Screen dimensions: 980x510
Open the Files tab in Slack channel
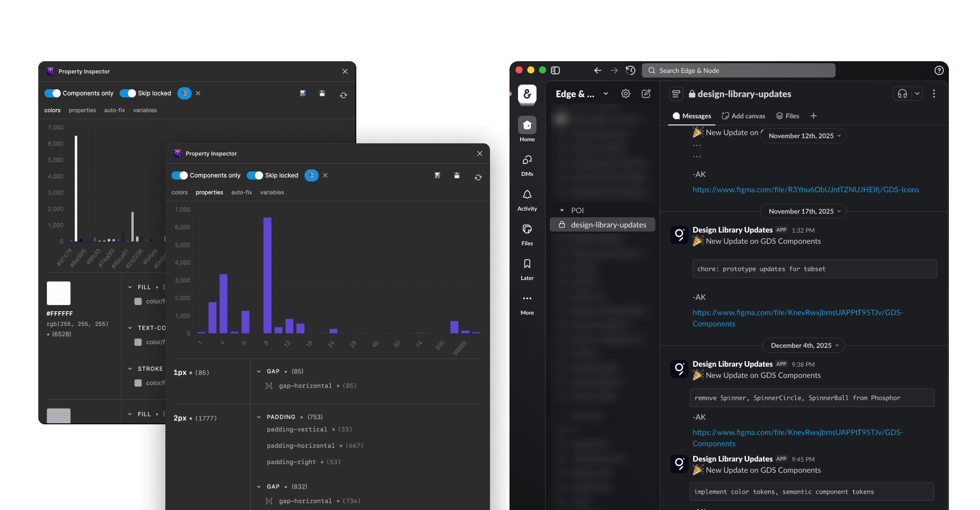788,116
